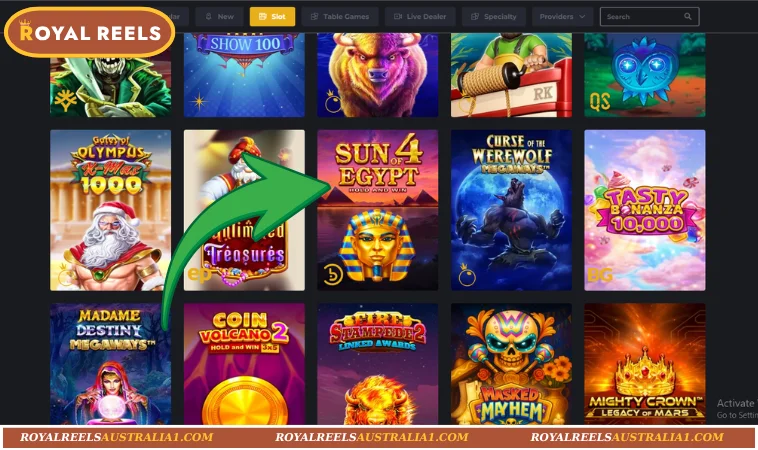Select the Masked Mayhem skull game
Screen dimensions: 758x450
tap(511, 364)
